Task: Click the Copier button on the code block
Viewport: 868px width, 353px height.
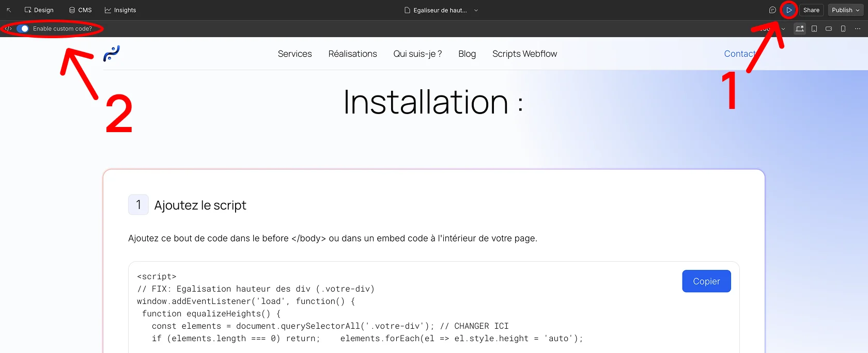Action: (706, 281)
